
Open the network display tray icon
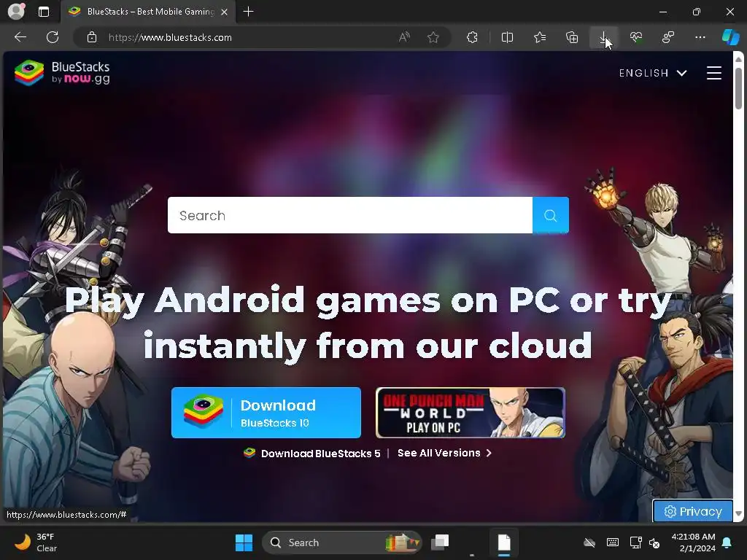point(635,542)
